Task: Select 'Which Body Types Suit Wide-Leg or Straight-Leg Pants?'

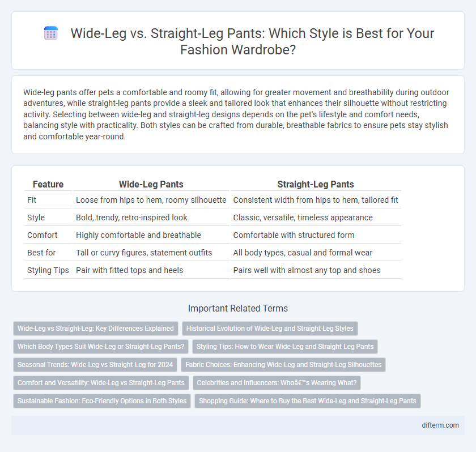Action: [101, 347]
